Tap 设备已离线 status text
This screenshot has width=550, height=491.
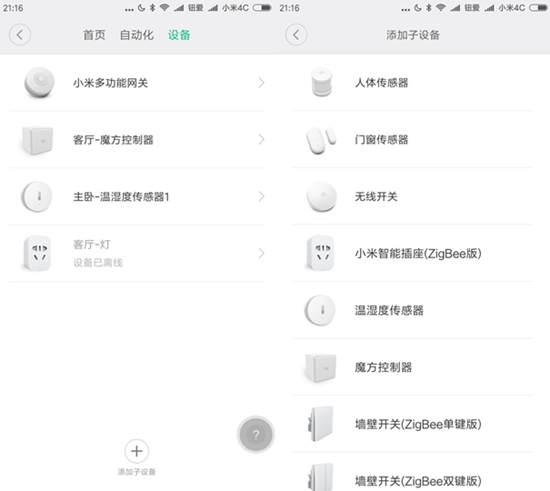point(98,263)
